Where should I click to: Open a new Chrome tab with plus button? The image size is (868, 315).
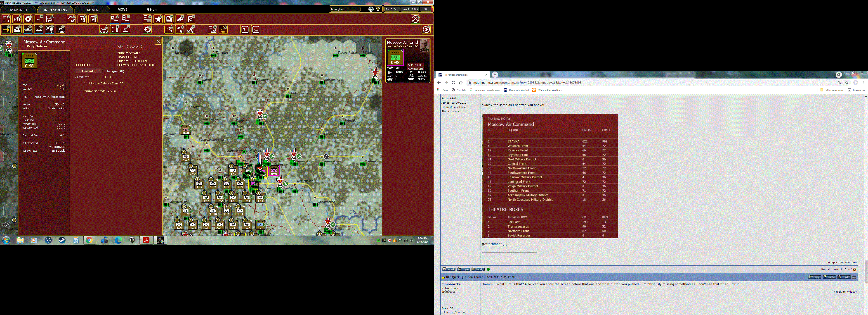(495, 74)
